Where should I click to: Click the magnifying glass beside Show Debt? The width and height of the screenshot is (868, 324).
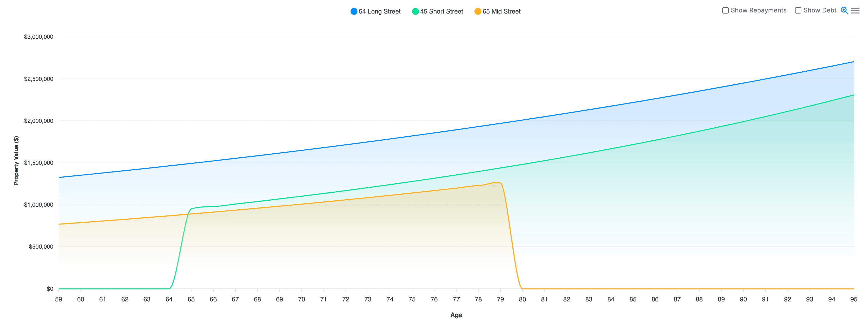844,11
